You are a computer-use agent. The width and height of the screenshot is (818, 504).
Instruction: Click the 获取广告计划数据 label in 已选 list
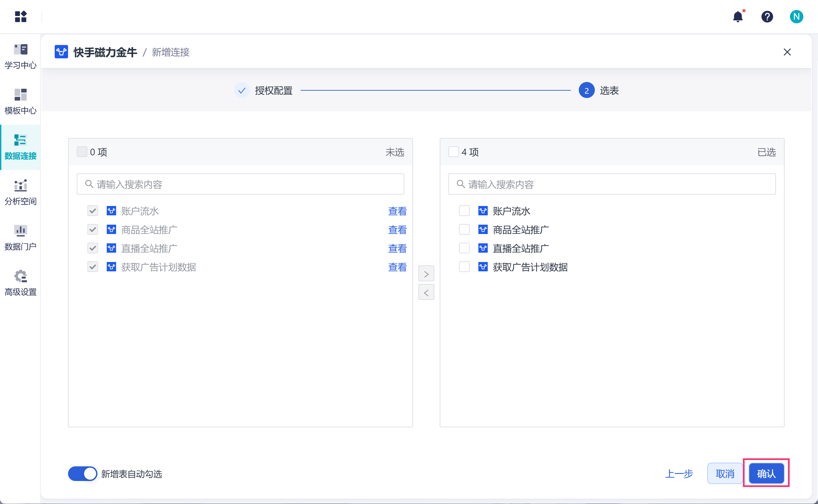pos(530,267)
